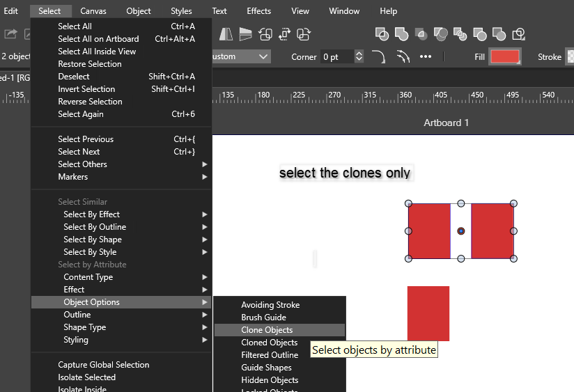Click the first shape-combine icon in toolbar
Viewport: 574px width, 392px height.
pos(382,33)
